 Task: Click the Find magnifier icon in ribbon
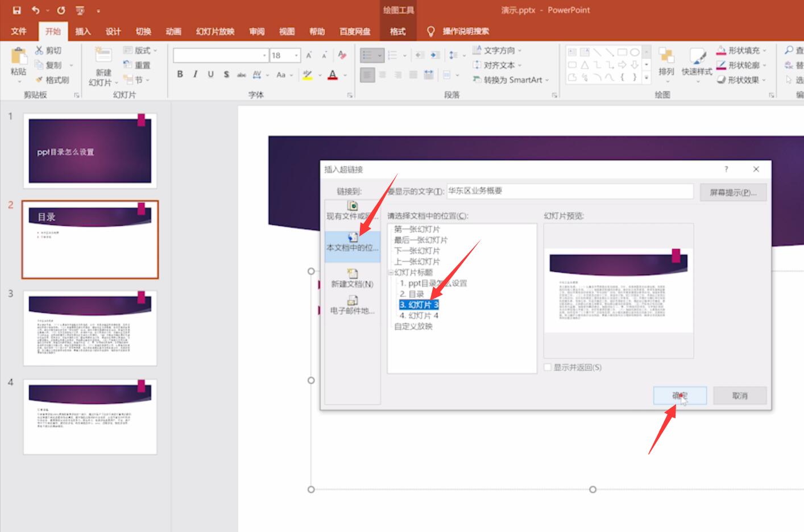point(790,51)
